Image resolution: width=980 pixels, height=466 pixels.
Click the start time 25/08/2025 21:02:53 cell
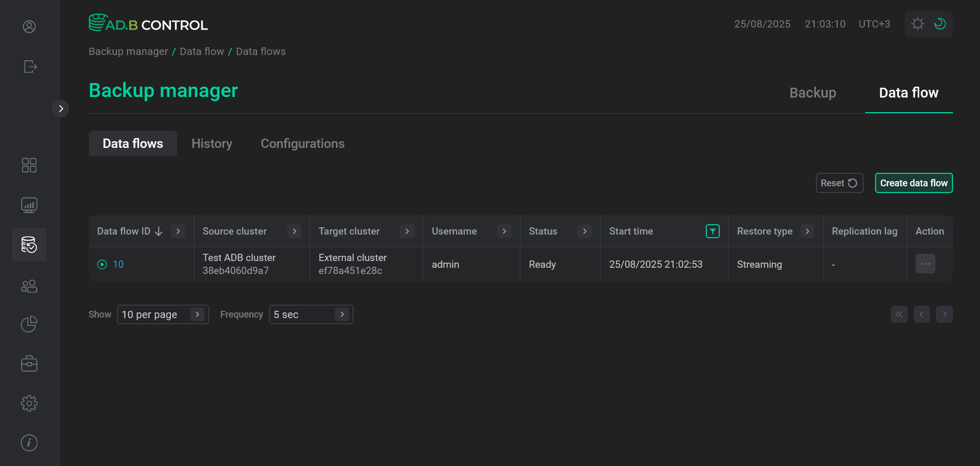point(664,264)
